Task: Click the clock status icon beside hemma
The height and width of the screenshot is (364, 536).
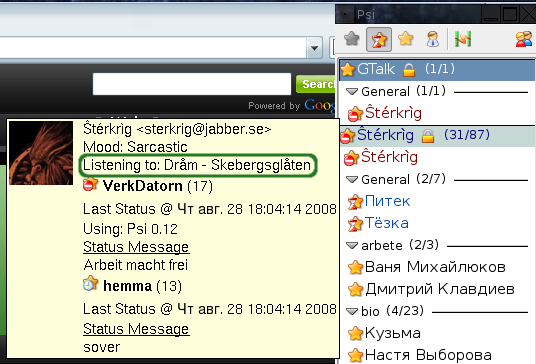Action: 90,284
